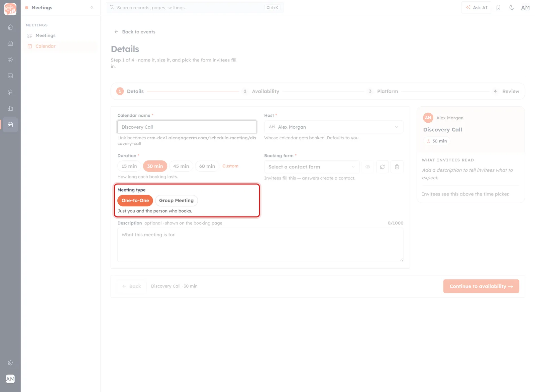The width and height of the screenshot is (535, 392).
Task: Open the briefcase icon in the sidebar
Action: pyautogui.click(x=10, y=43)
